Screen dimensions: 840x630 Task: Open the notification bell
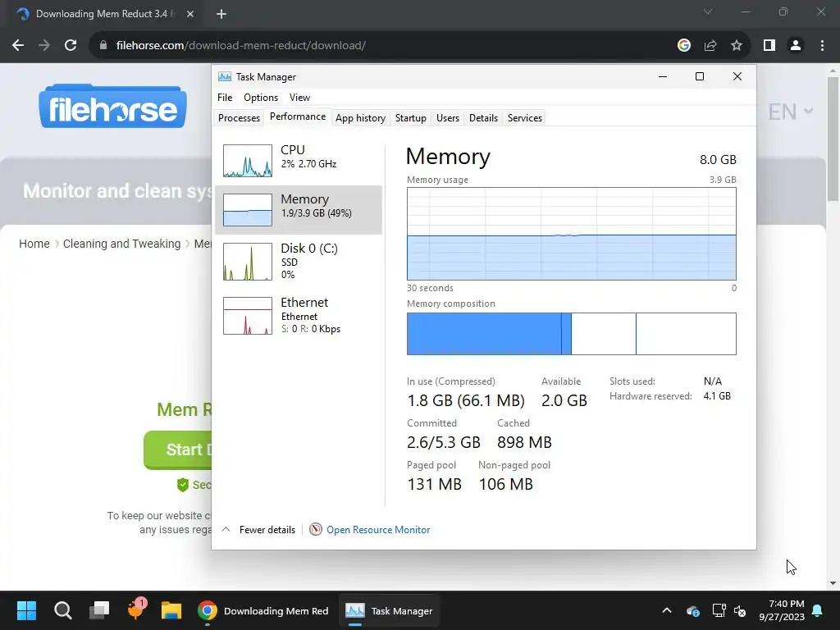coord(817,610)
